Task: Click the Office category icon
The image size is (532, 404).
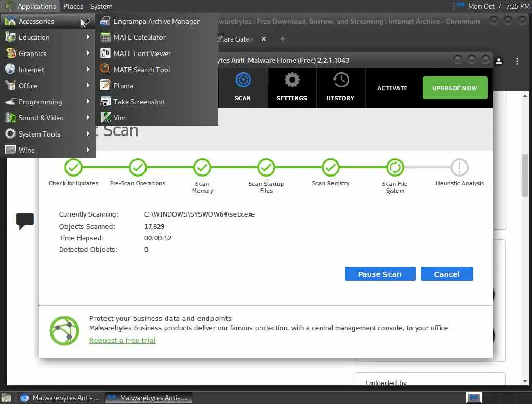Action: [x=10, y=86]
